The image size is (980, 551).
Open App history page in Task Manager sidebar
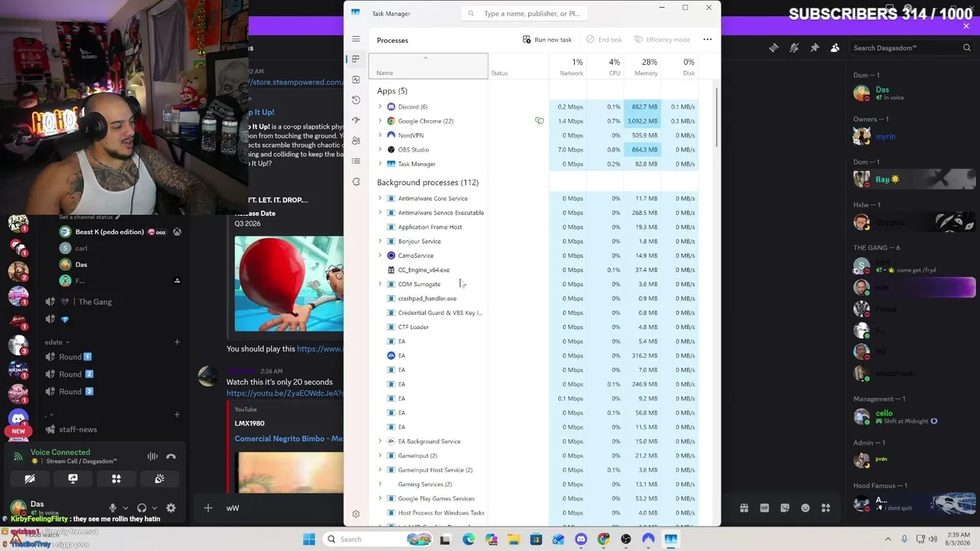pos(356,100)
